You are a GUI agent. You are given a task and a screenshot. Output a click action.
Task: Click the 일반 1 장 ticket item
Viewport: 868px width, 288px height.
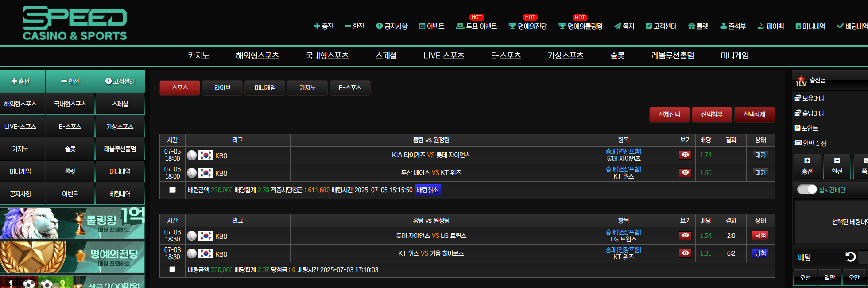pyautogui.click(x=810, y=143)
